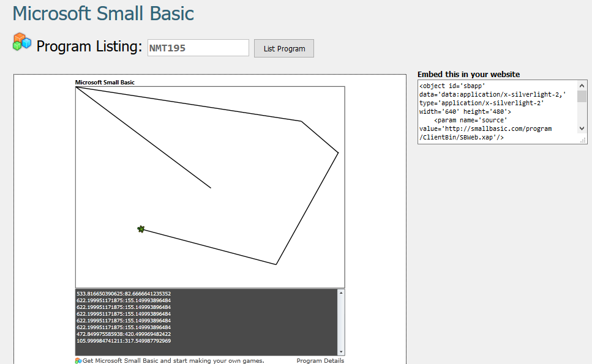This screenshot has width=592, height=364.
Task: Click the embed code scrollbar thumb
Action: [582, 96]
